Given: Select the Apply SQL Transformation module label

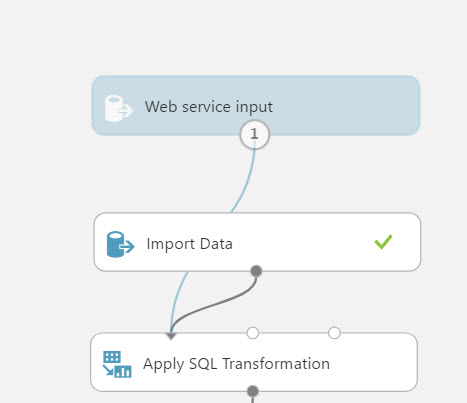Looking at the screenshot, I should coord(236,364).
